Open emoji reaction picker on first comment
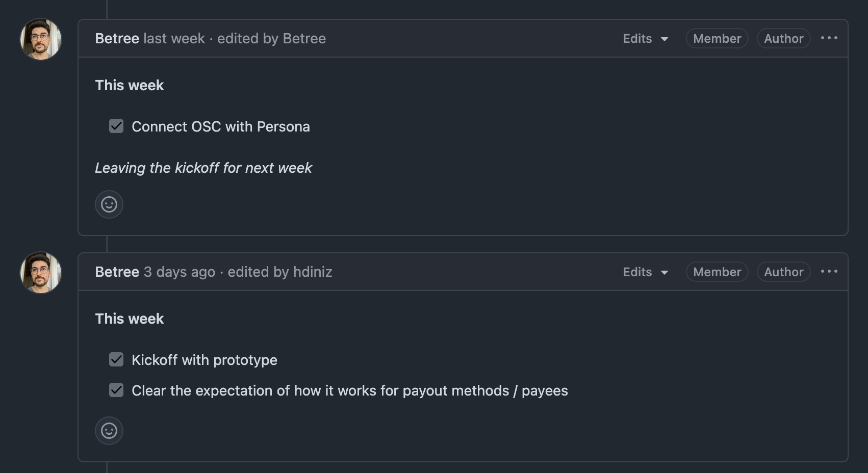 coord(109,204)
